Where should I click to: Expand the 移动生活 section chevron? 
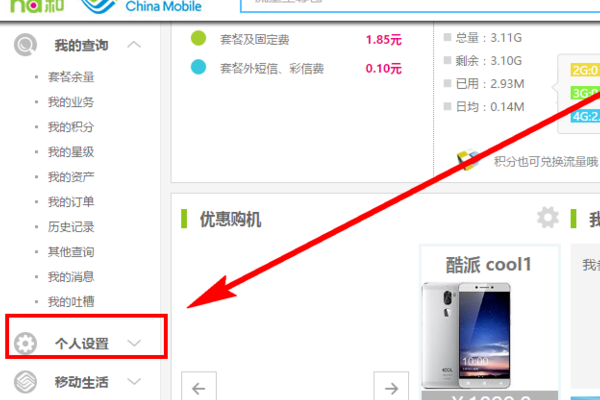[x=134, y=382]
